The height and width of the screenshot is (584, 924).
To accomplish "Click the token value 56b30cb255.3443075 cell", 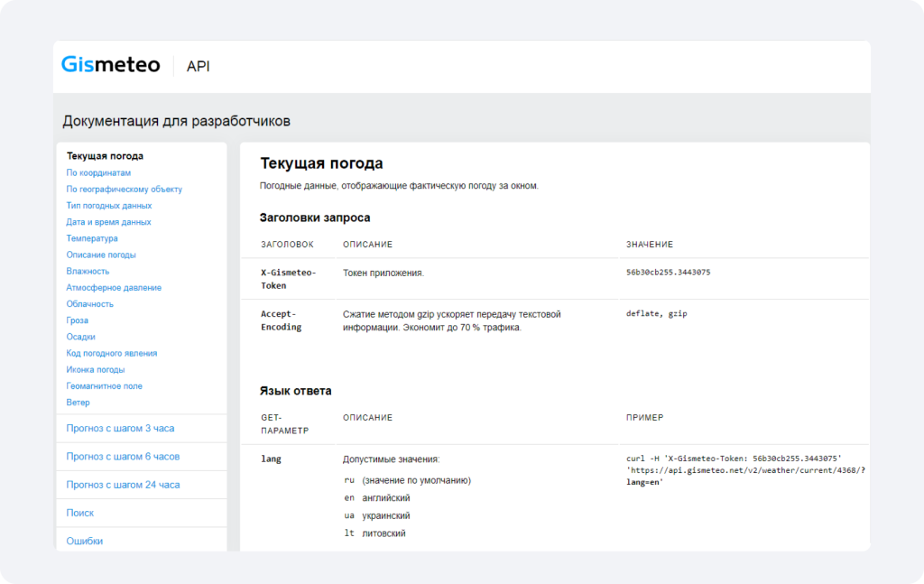I will pos(669,273).
